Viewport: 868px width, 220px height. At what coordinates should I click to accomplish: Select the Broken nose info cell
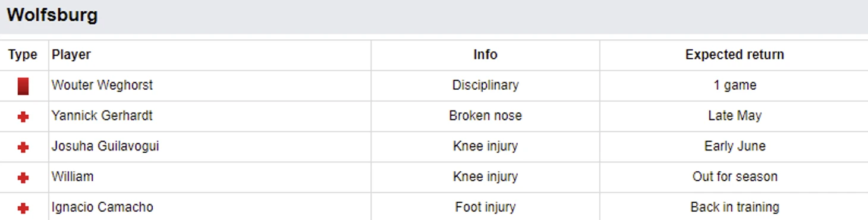coord(485,115)
